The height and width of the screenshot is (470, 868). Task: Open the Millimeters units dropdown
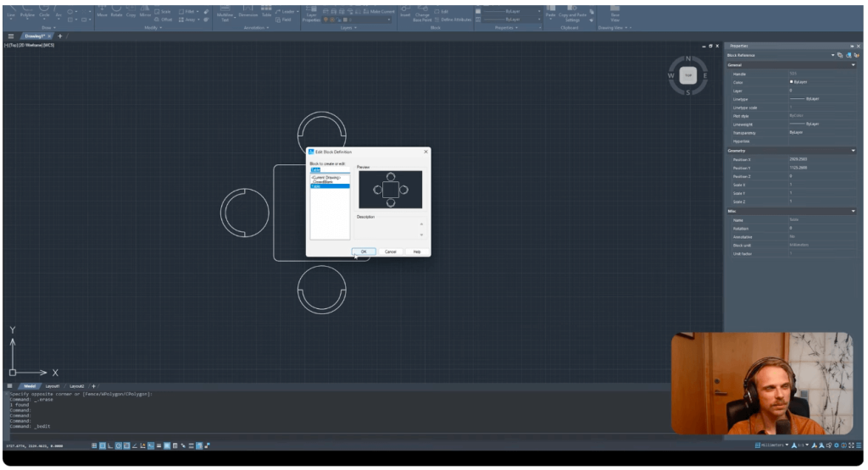(773, 445)
